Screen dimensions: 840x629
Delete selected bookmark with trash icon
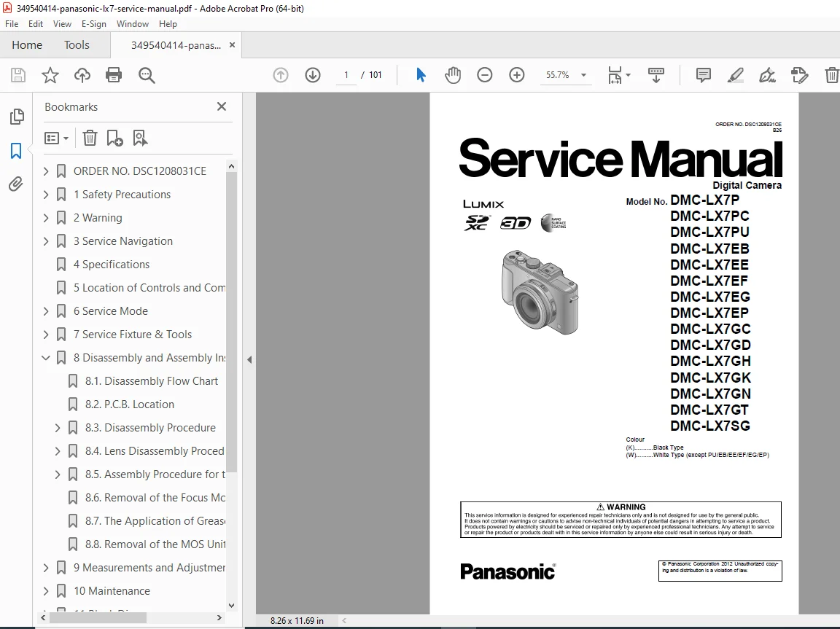point(90,138)
